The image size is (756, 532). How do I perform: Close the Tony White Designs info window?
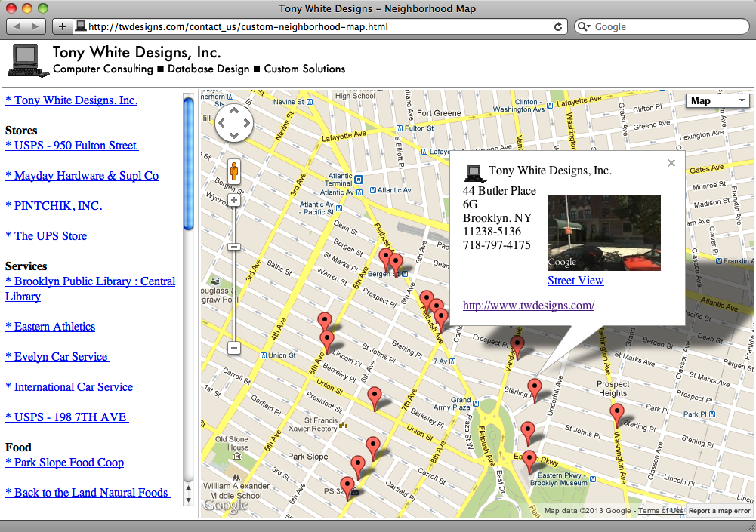coord(671,163)
